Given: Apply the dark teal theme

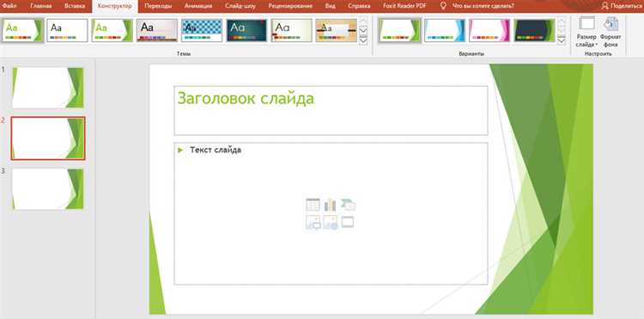Looking at the screenshot, I should [246, 30].
